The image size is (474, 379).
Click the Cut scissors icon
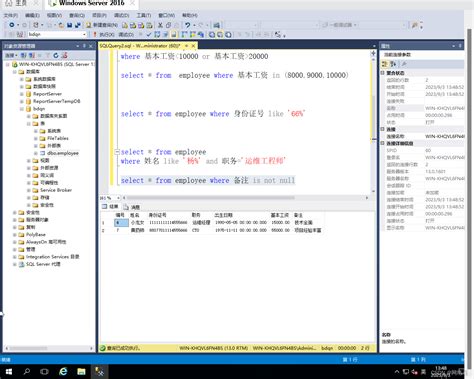click(x=160, y=25)
